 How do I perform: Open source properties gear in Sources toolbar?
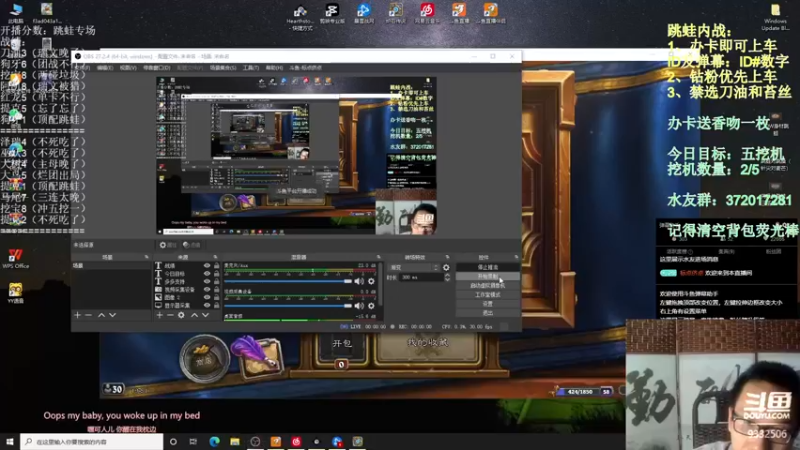pyautogui.click(x=181, y=315)
